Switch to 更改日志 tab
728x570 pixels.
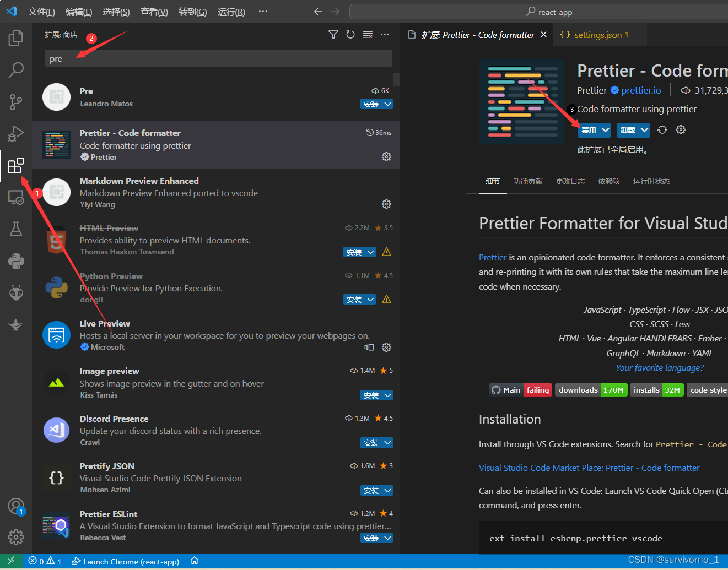click(570, 181)
